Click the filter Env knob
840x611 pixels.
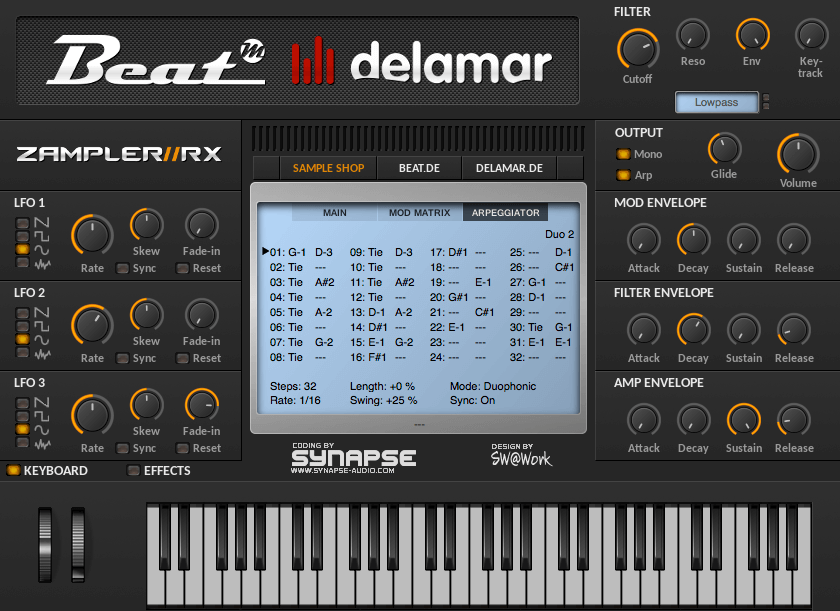tap(752, 35)
